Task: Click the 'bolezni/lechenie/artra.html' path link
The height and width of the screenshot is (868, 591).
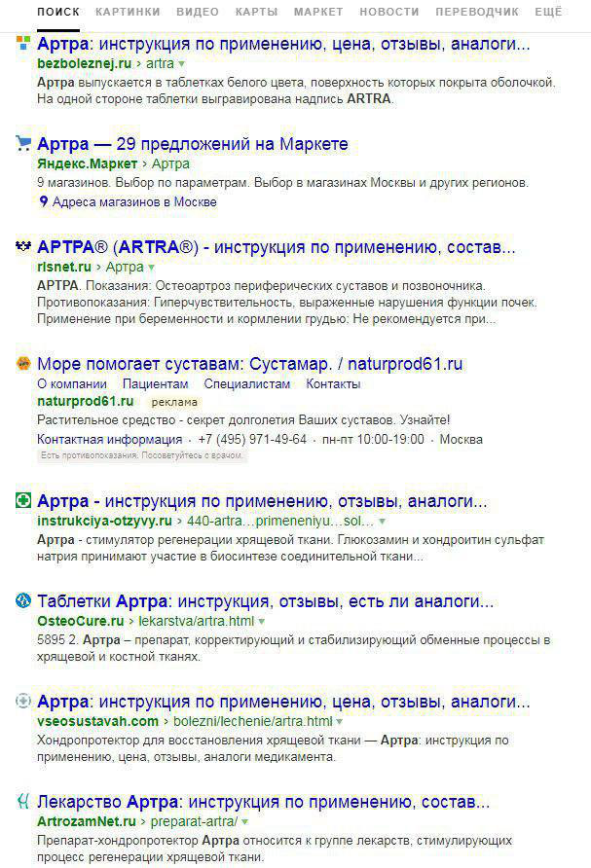Action: [252, 721]
